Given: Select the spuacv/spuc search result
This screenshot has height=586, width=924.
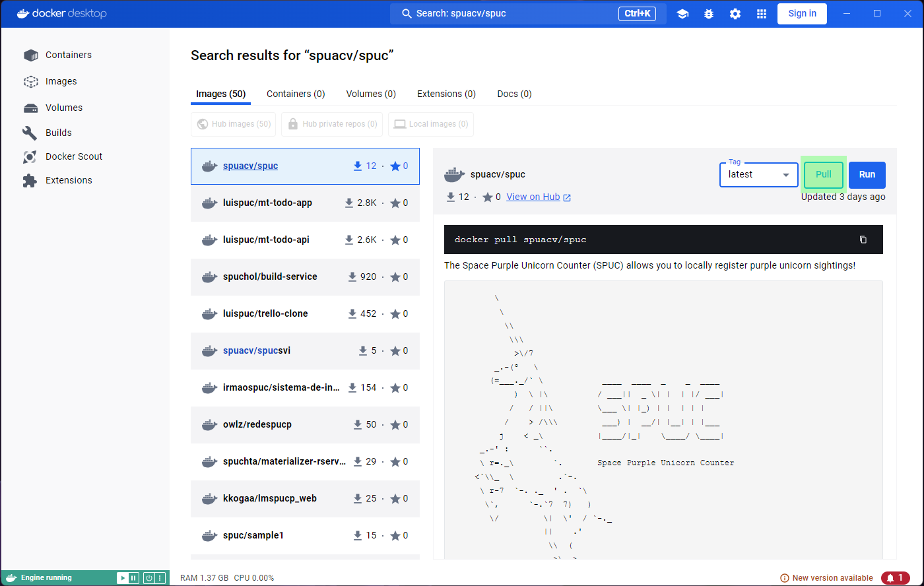Looking at the screenshot, I should tap(305, 166).
